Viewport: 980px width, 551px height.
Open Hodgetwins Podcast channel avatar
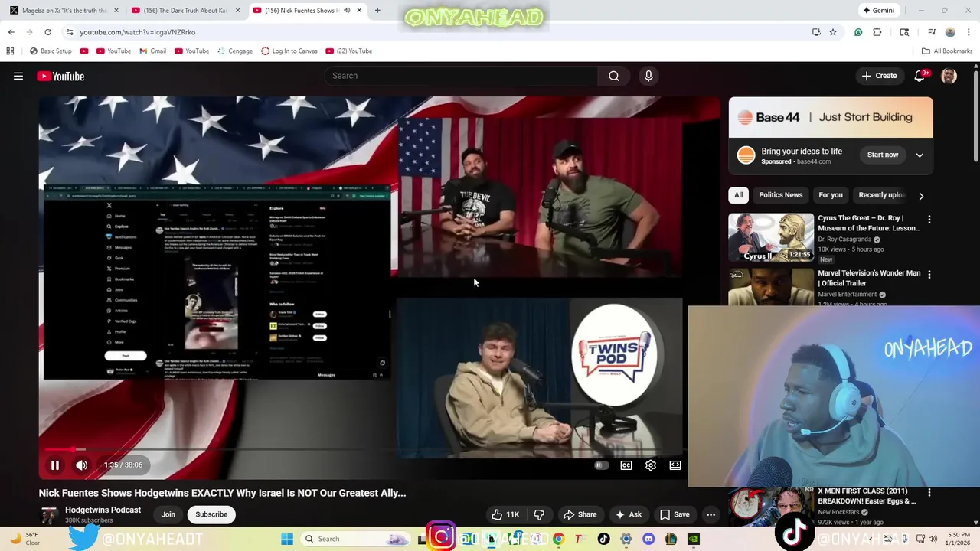(49, 515)
